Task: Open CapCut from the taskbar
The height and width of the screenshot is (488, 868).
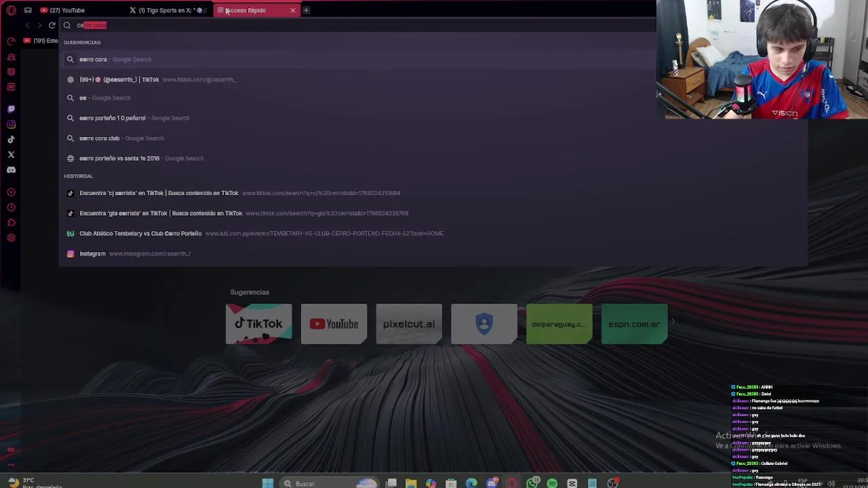Action: (572, 483)
